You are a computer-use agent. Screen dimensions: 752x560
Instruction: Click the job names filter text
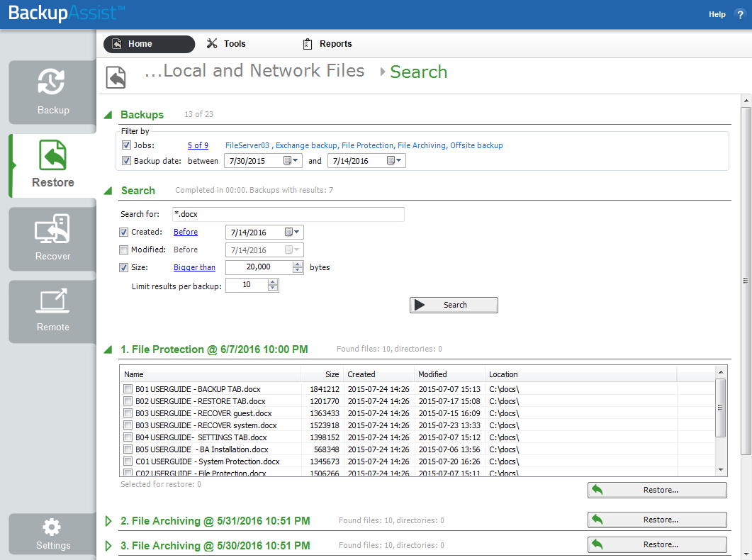pos(364,145)
